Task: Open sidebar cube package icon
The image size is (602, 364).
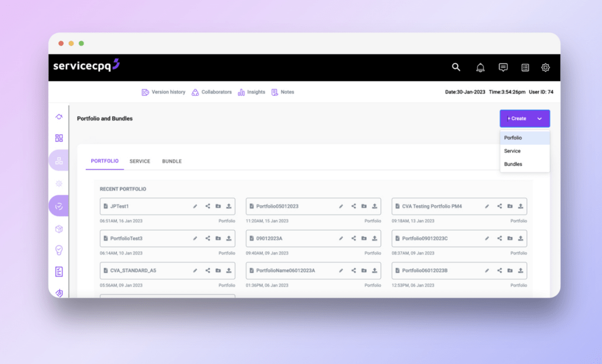Action: (x=59, y=229)
